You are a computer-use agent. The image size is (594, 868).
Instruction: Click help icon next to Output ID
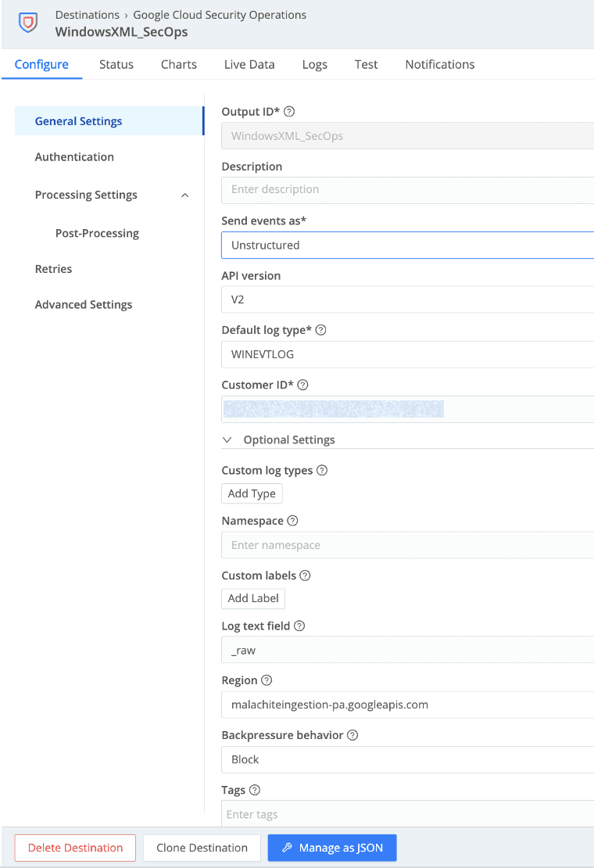point(289,112)
